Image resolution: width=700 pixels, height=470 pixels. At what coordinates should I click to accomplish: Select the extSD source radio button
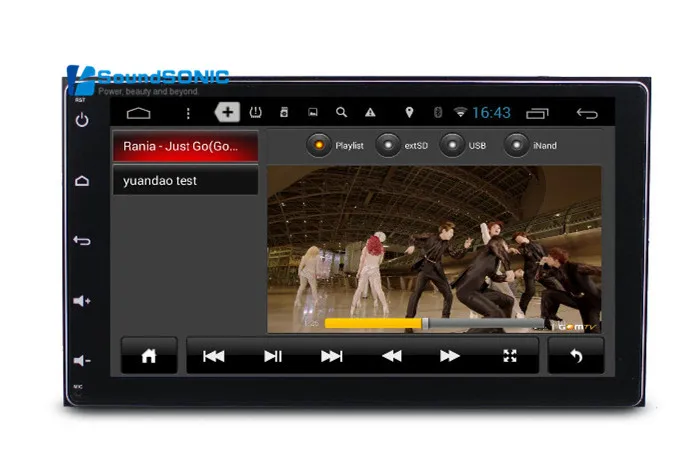[x=388, y=145]
